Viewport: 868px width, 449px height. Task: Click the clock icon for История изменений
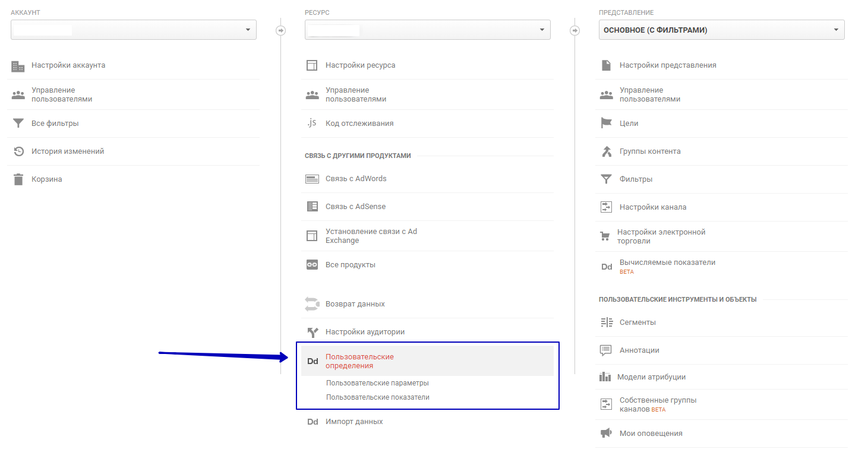(18, 151)
